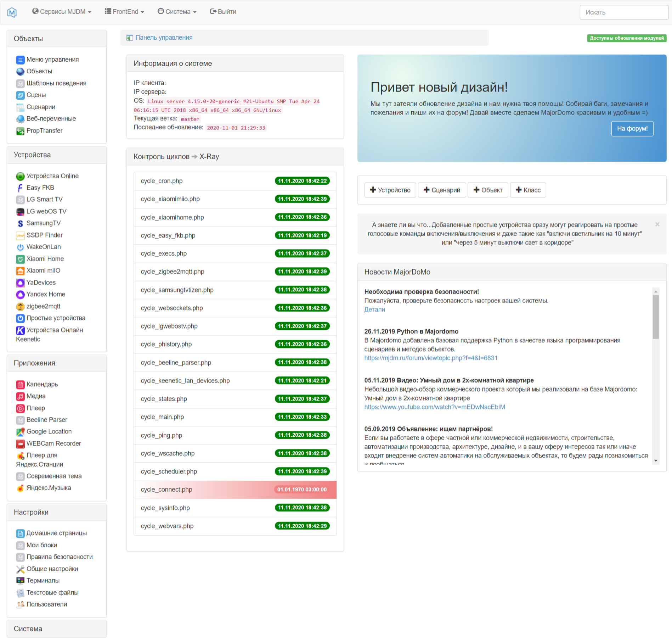
Task: Click the WakeOnLan power icon
Action: 20,247
